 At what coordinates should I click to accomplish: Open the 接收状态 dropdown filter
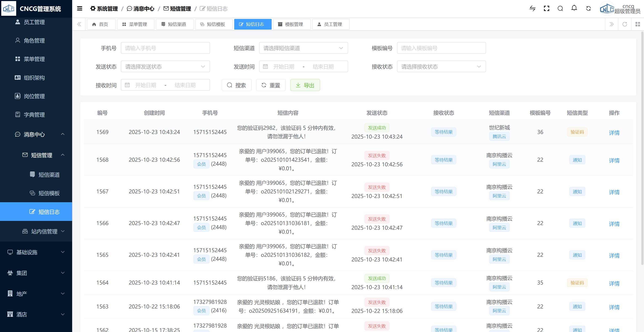coord(441,67)
